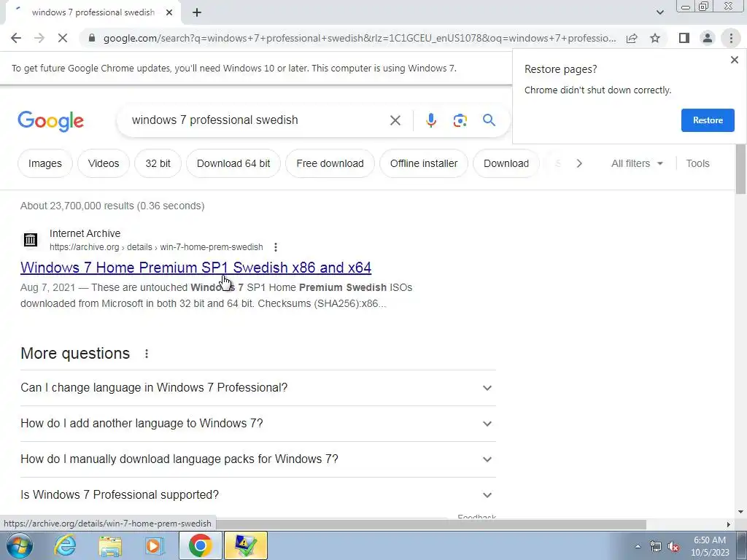Bookmark this page with the star icon
This screenshot has height=560, width=747.
click(x=655, y=38)
